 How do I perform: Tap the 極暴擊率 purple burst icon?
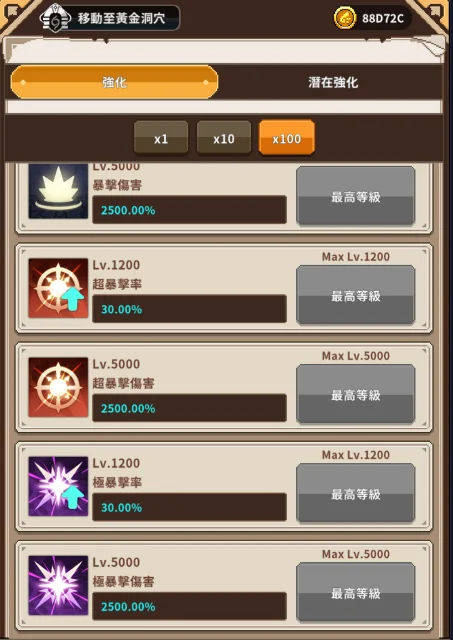[x=58, y=486]
